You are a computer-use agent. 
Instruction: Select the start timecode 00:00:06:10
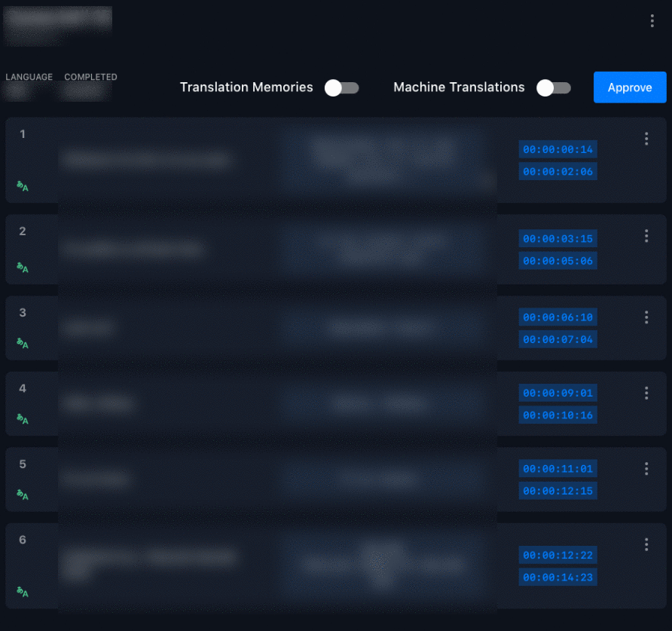pos(557,317)
